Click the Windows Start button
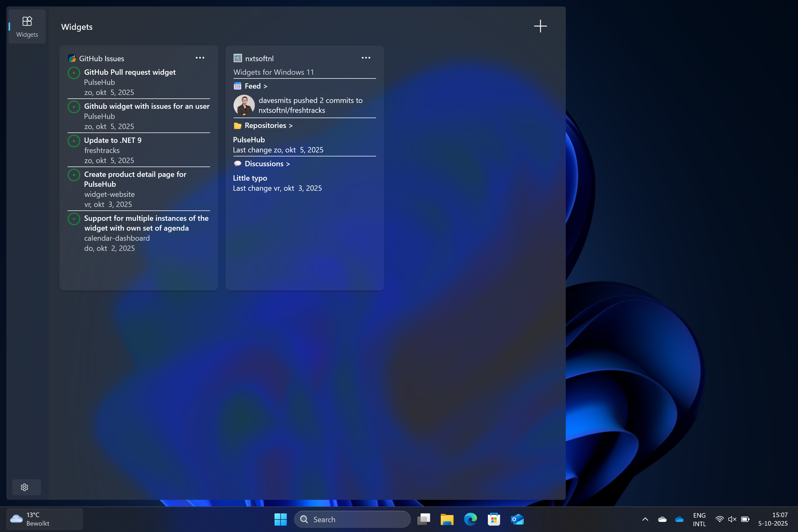This screenshot has width=798, height=532. click(x=280, y=519)
